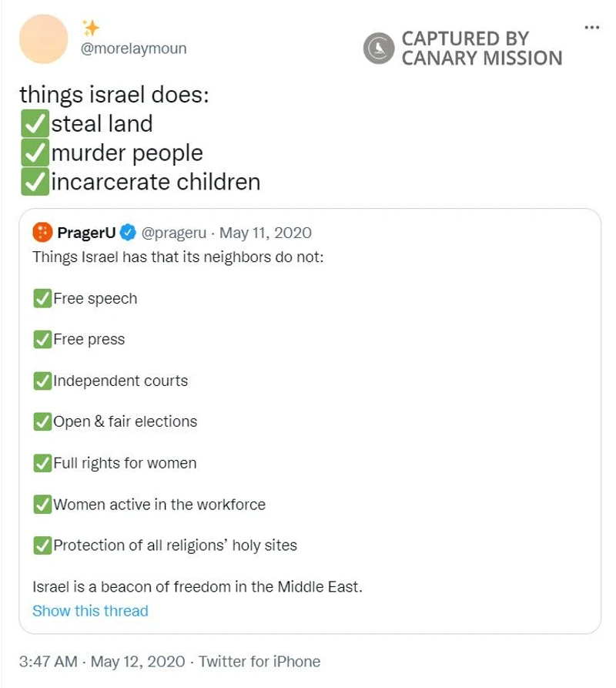Click the profile avatar of @morelaymoun
Viewport: 616px width, 688px height.
(43, 39)
